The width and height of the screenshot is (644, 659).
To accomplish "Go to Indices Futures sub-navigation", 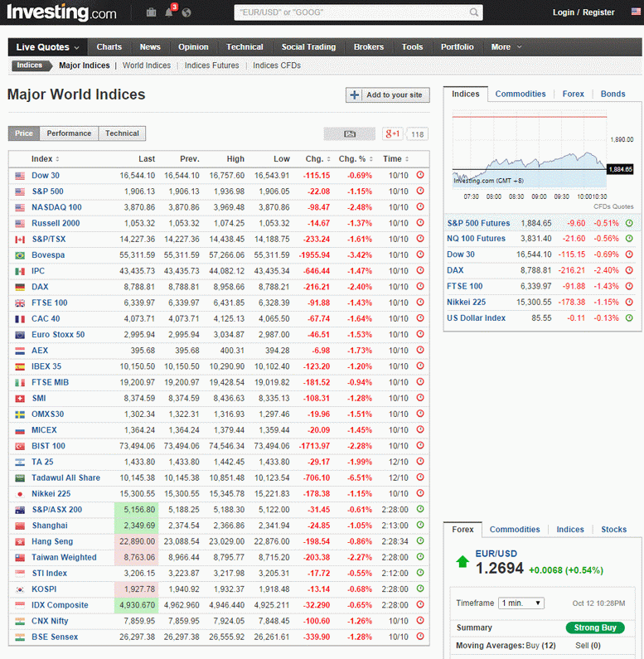I will [211, 65].
